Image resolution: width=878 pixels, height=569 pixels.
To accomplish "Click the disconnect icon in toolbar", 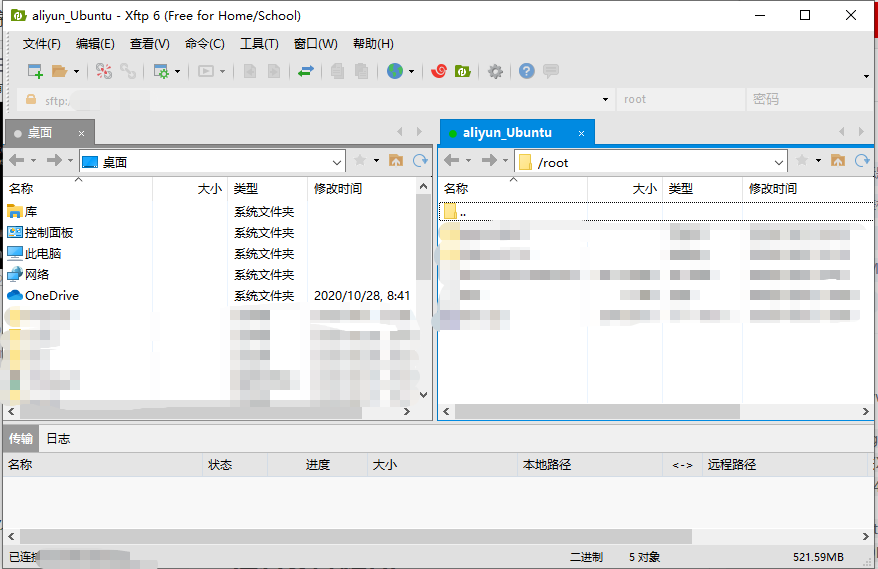I will 104,71.
